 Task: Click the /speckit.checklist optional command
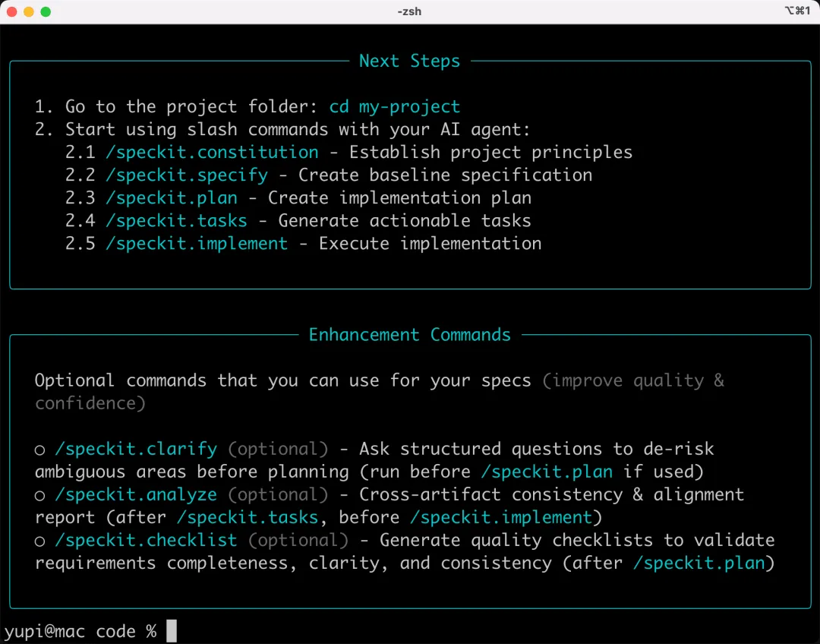tap(146, 541)
